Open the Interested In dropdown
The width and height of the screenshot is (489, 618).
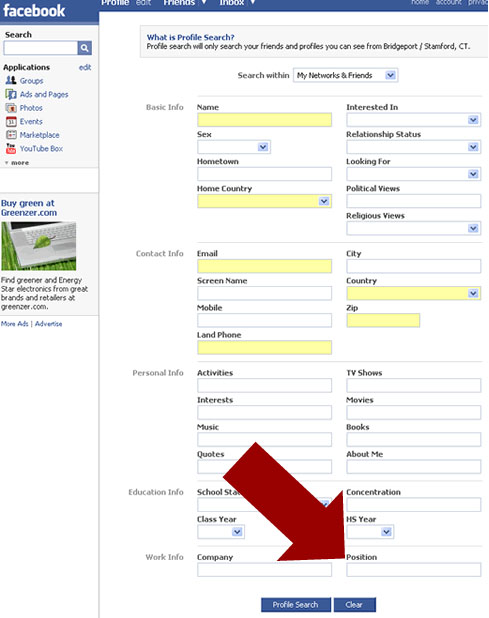[x=413, y=120]
